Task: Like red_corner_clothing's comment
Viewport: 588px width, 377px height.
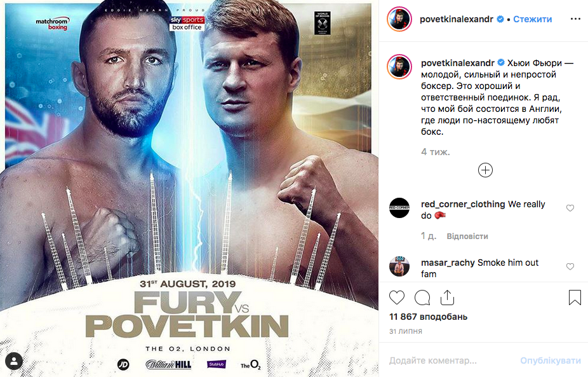Action: coord(570,208)
